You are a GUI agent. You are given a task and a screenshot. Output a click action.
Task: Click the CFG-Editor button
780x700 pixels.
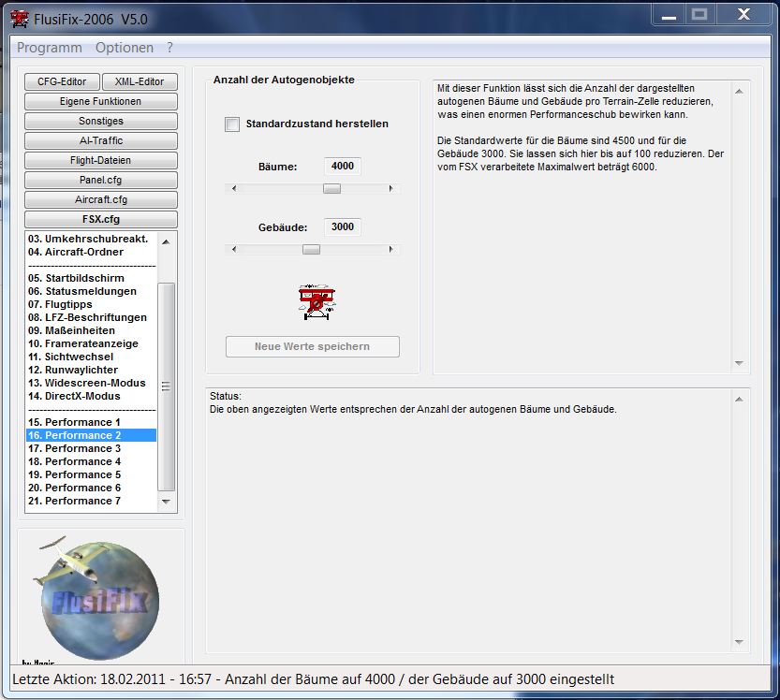tap(62, 81)
